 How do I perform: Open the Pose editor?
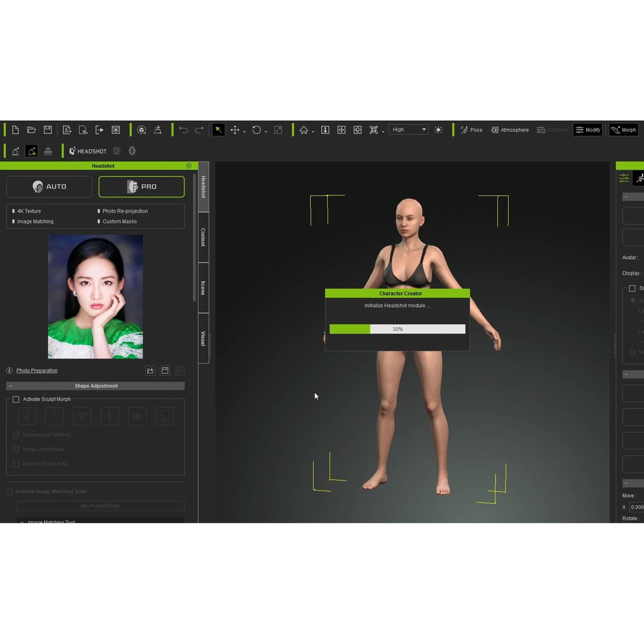(471, 130)
